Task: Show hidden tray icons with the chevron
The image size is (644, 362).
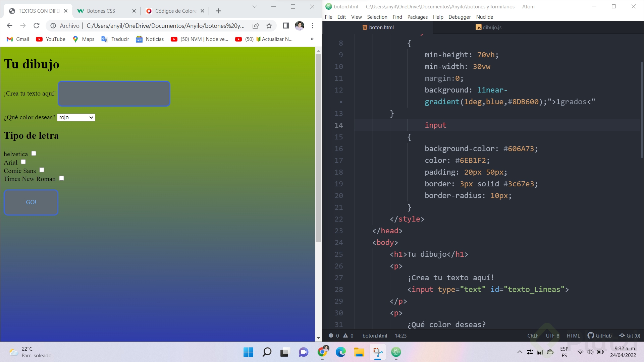Action: click(520, 352)
